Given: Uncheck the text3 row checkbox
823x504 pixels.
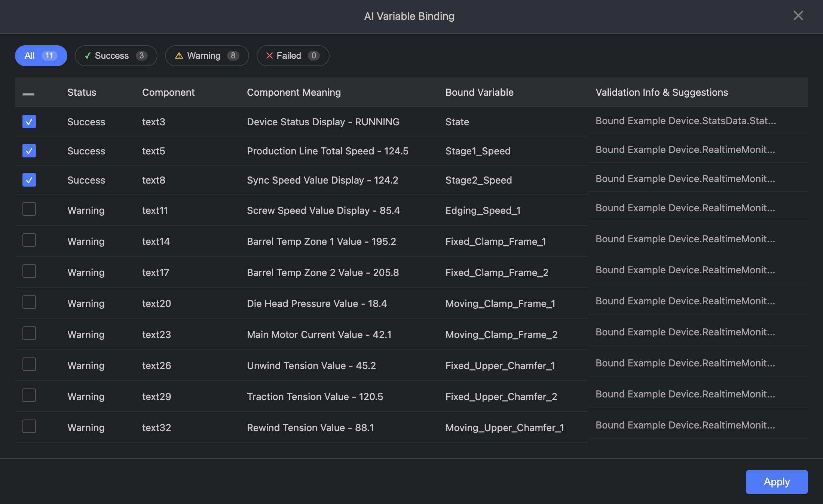Looking at the screenshot, I should [x=29, y=122].
